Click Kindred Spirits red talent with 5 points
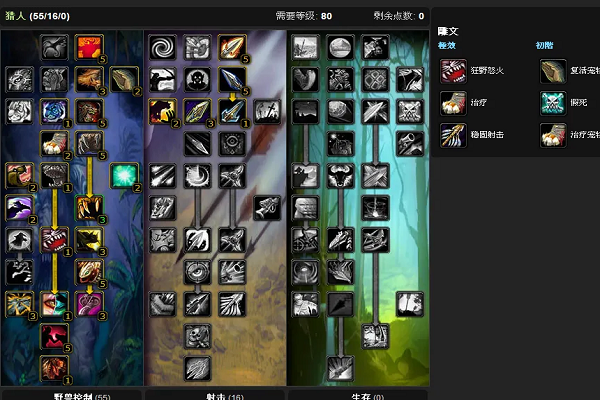The width and height of the screenshot is (600, 400). (x=54, y=336)
